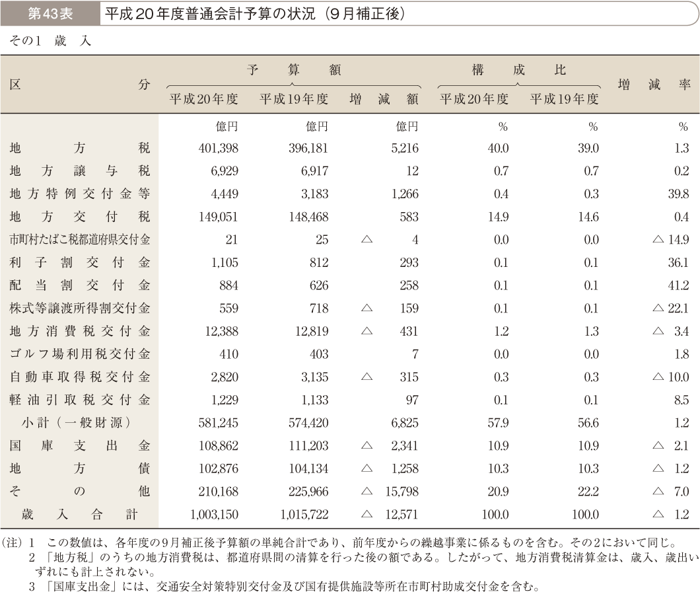Click the triangle marker before 2,341 in 国庫支出金 row

pyautogui.click(x=367, y=445)
